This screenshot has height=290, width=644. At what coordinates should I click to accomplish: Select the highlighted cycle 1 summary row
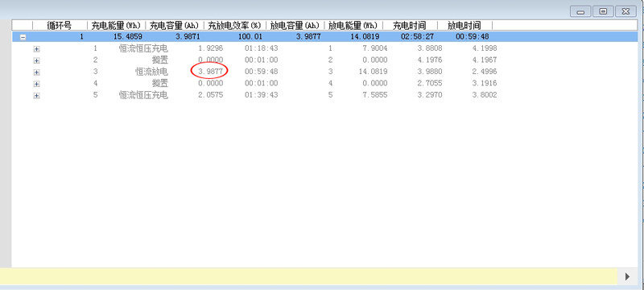pos(324,36)
